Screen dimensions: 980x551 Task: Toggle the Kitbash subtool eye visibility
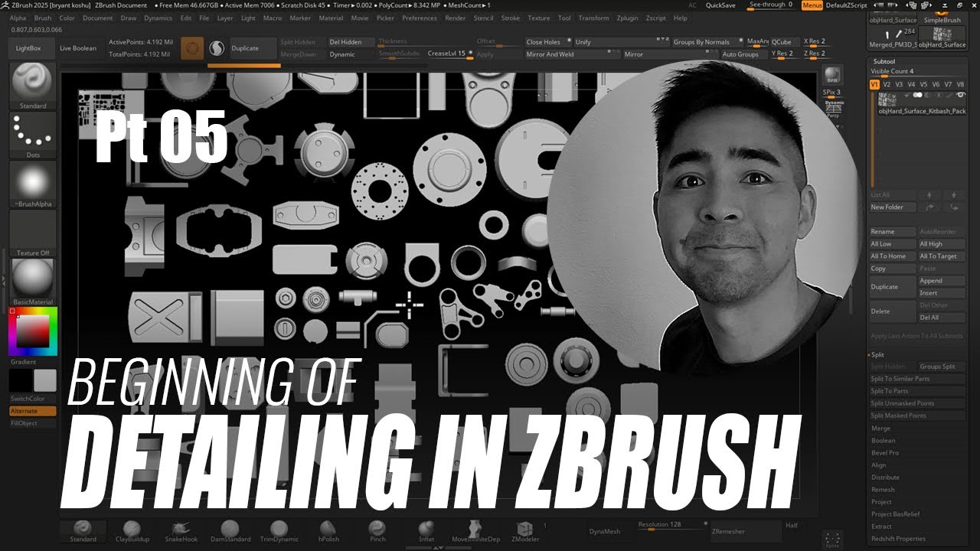coord(960,95)
